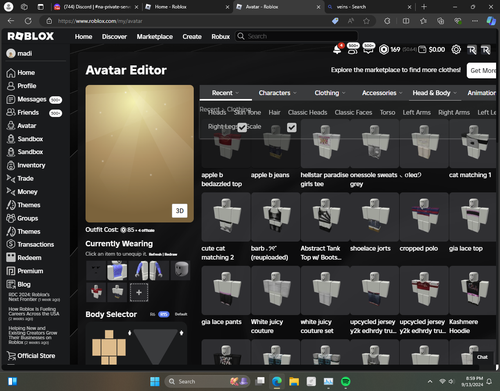Image resolution: width=500 pixels, height=391 pixels.
Task: Click the Robux balance icon
Action: 384,50
